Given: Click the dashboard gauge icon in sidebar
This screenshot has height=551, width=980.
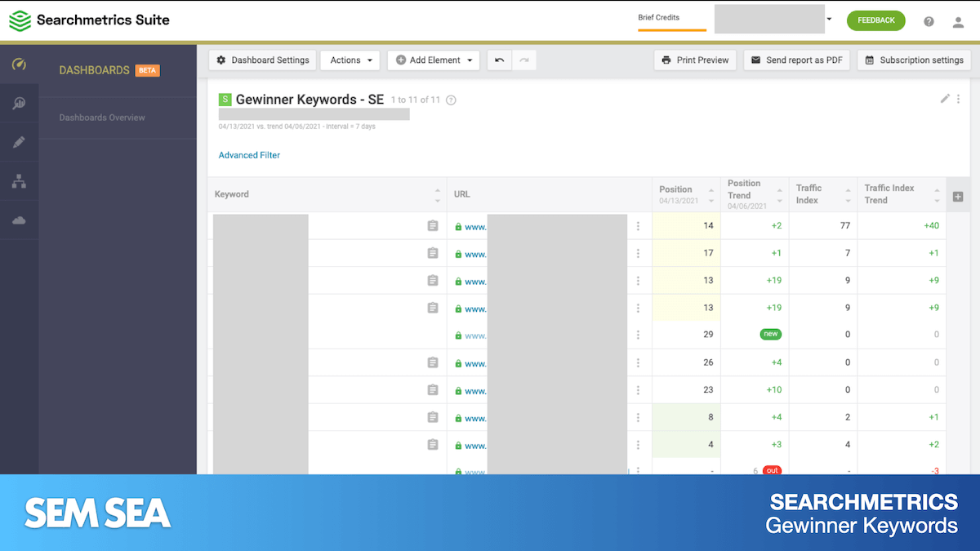Looking at the screenshot, I should (19, 64).
